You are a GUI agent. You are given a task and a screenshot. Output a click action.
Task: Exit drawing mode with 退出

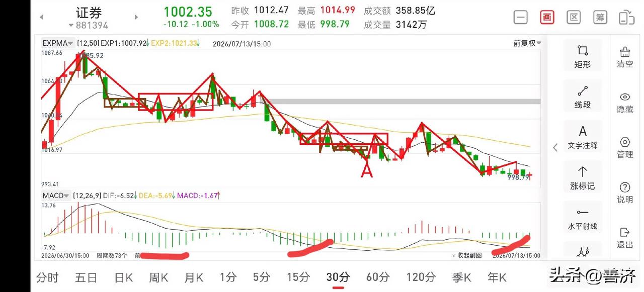[x=625, y=238]
